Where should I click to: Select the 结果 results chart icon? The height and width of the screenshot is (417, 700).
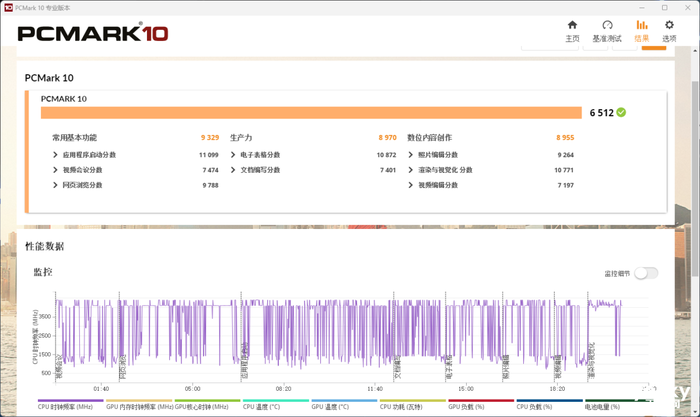(641, 26)
